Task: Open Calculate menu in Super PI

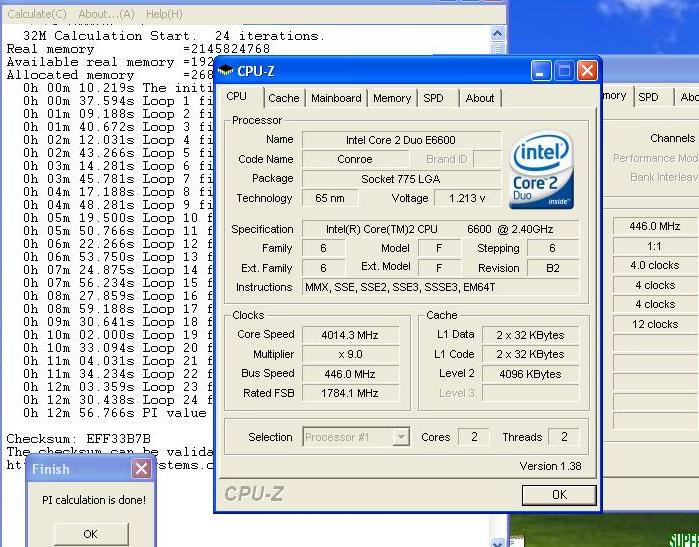Action: coord(37,14)
